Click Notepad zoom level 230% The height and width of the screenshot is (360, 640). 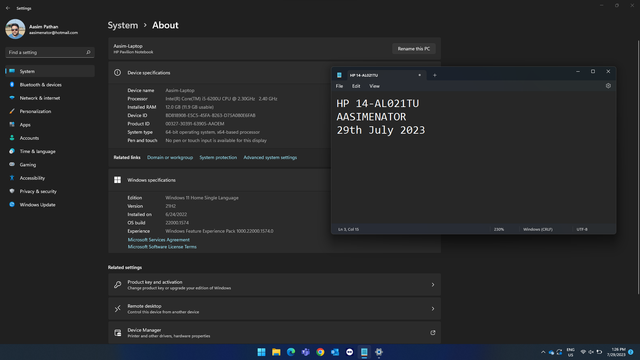click(x=499, y=229)
